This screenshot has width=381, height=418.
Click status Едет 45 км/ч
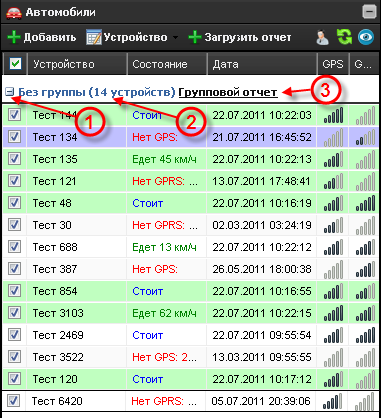[x=164, y=159]
